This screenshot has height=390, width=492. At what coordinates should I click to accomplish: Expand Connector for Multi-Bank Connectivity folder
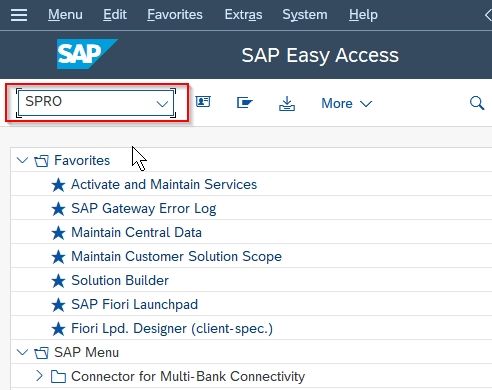[39, 376]
